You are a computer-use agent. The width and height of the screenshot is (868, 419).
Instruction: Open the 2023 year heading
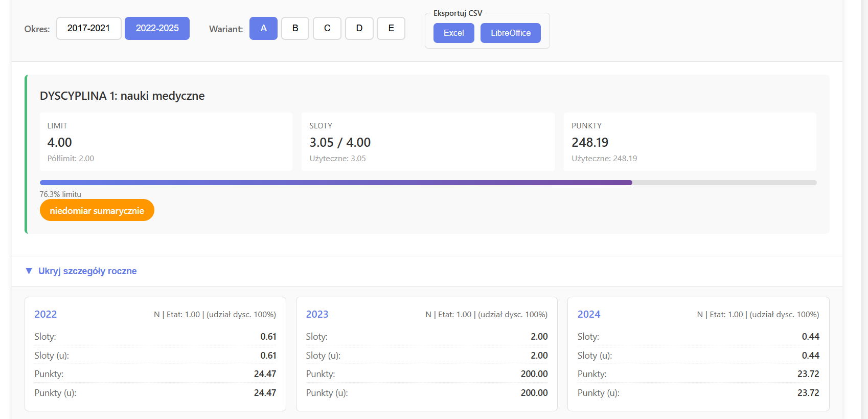[317, 314]
